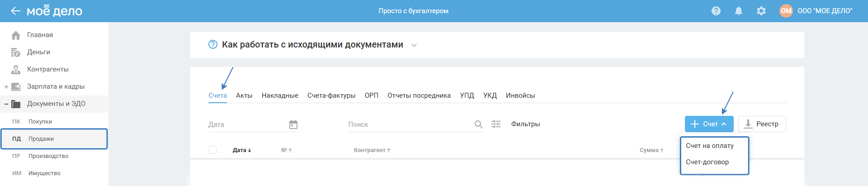Click the back arrow beside the logo
The height and width of the screenshot is (186, 868).
click(16, 11)
